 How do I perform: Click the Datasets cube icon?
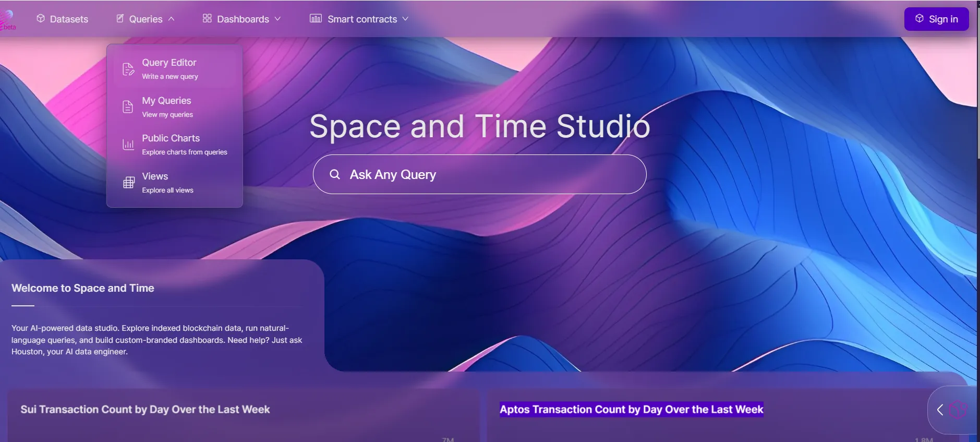pyautogui.click(x=41, y=19)
